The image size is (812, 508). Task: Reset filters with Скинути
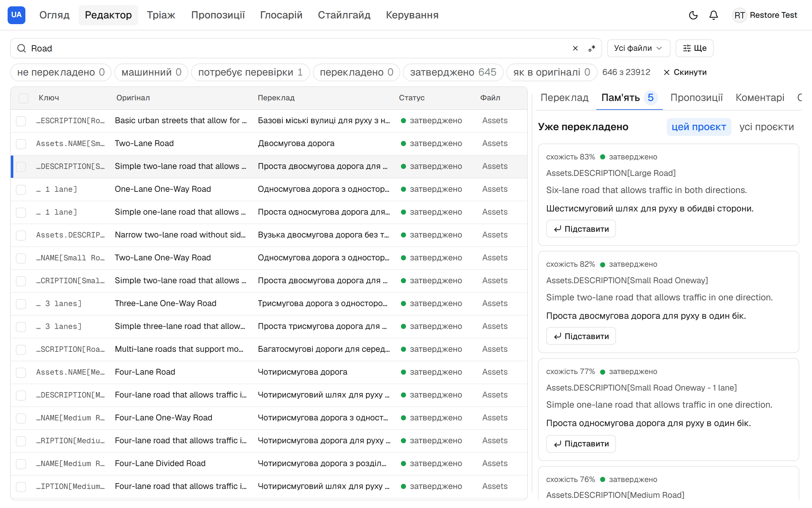pyautogui.click(x=685, y=72)
